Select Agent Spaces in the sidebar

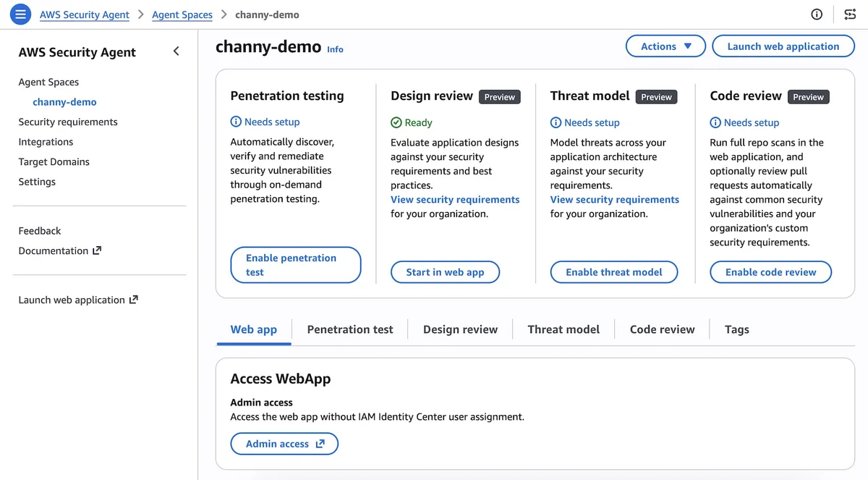48,82
